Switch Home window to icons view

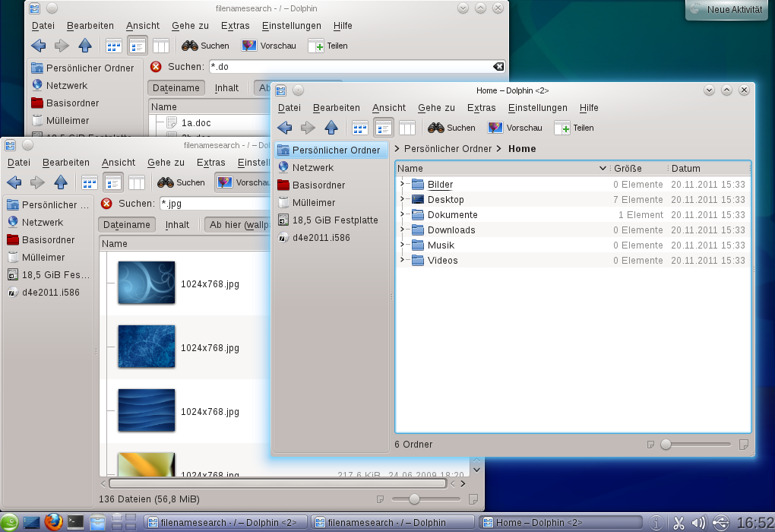[x=360, y=128]
